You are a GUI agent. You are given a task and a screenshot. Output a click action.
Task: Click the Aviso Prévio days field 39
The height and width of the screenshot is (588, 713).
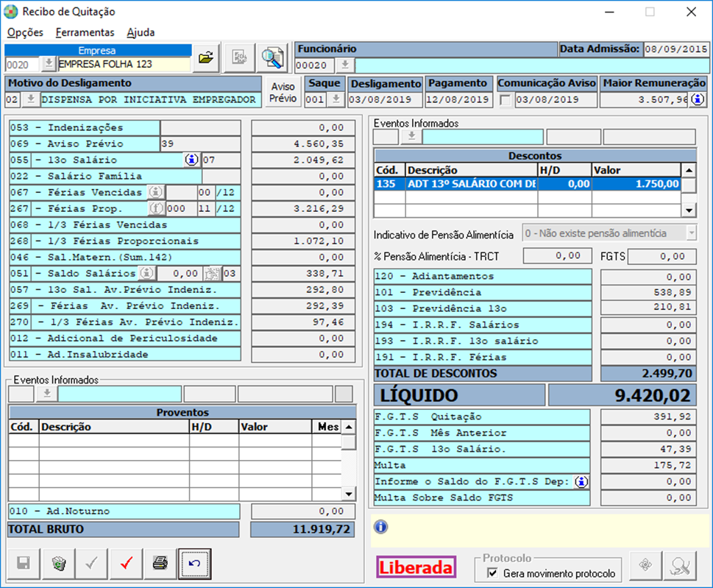(200, 144)
